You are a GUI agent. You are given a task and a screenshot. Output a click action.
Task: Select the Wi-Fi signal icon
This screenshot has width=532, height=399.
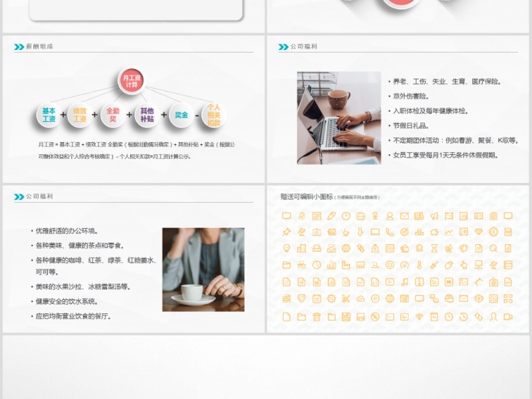418,314
